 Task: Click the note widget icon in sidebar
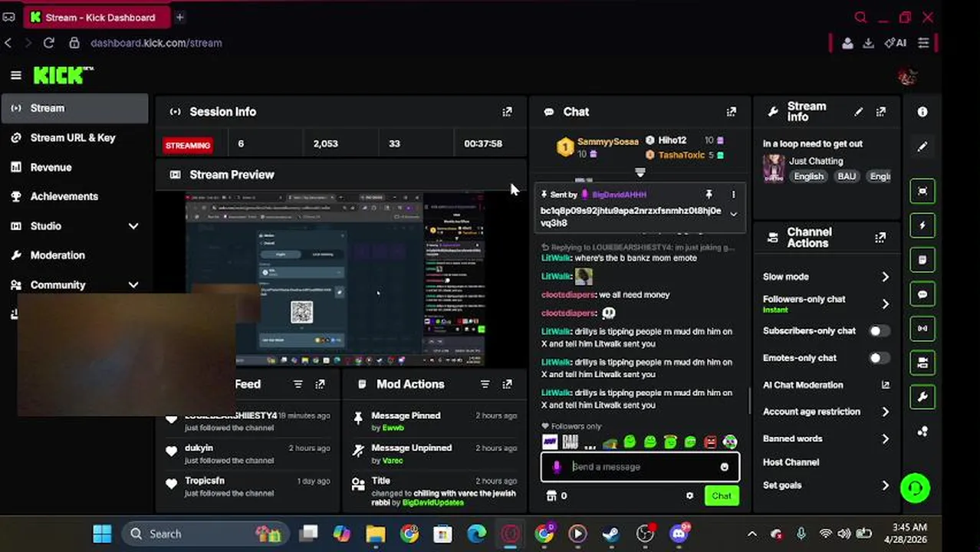[x=922, y=260]
